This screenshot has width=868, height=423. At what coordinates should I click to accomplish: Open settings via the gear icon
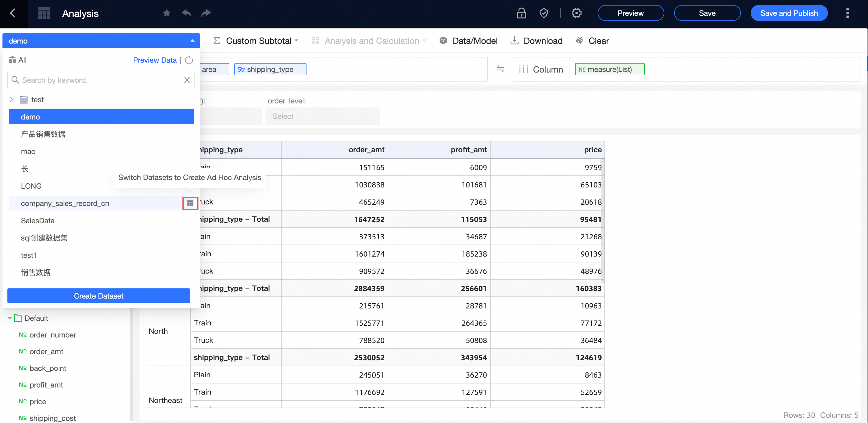tap(577, 13)
